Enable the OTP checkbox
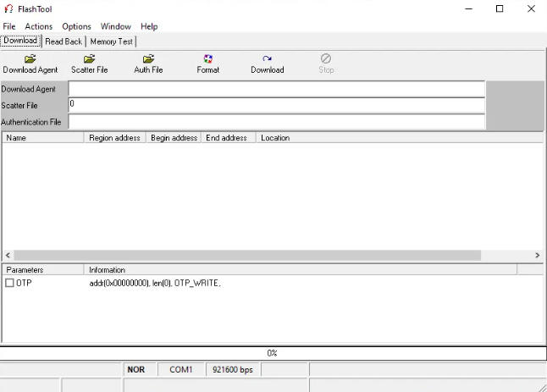Viewport: 547px width, 392px height. (x=10, y=283)
